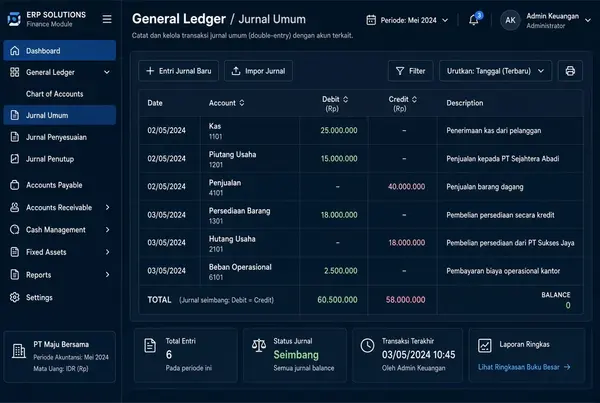Select the Persediaan Barang 1301 row

(x=361, y=215)
